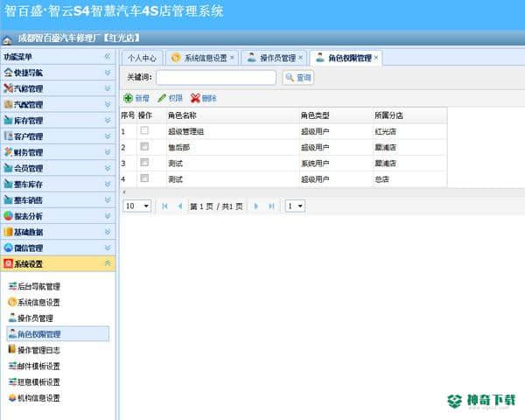Click the 整车销售 menu icon

click(8, 200)
